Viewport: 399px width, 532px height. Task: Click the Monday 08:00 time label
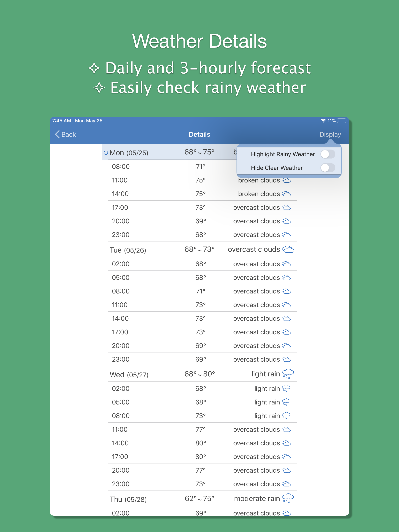tap(121, 167)
